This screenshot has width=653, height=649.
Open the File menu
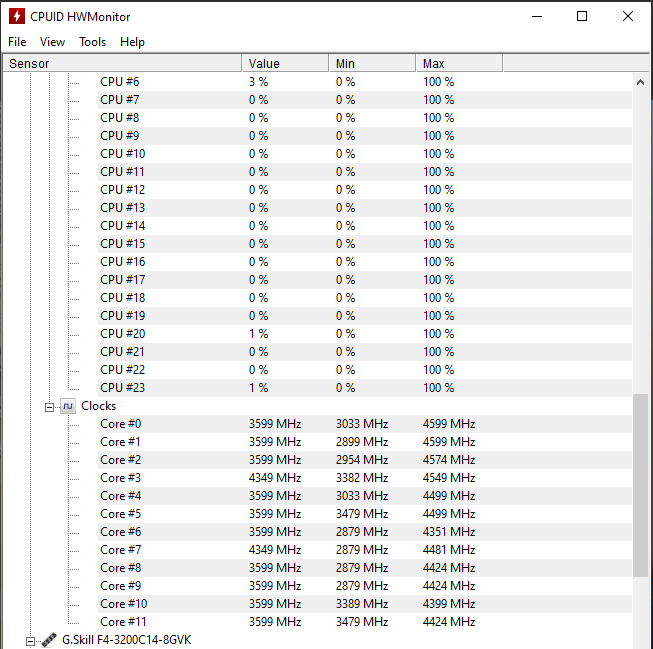(17, 42)
